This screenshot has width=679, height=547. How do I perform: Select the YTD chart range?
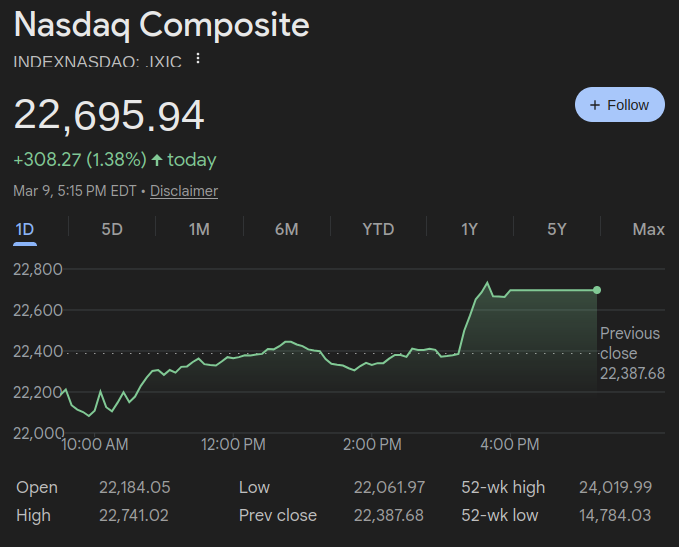[378, 230]
